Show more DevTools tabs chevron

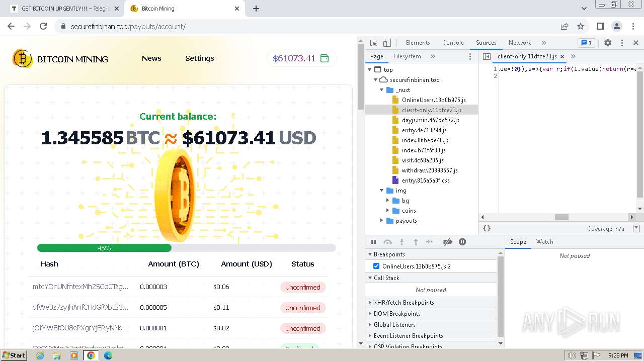[x=544, y=43]
